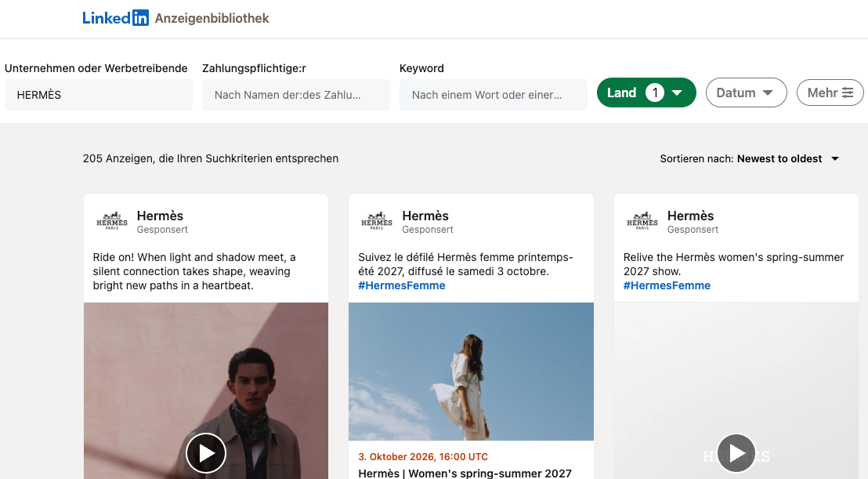The image size is (868, 479).
Task: Click Hermès logo in the Ride on! ad
Action: 112,221
